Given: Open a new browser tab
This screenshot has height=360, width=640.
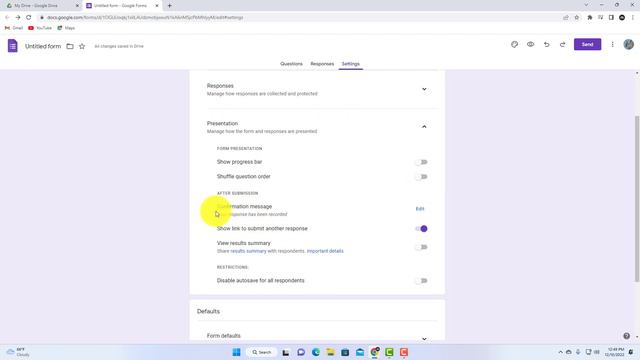Looking at the screenshot, I should [x=169, y=6].
